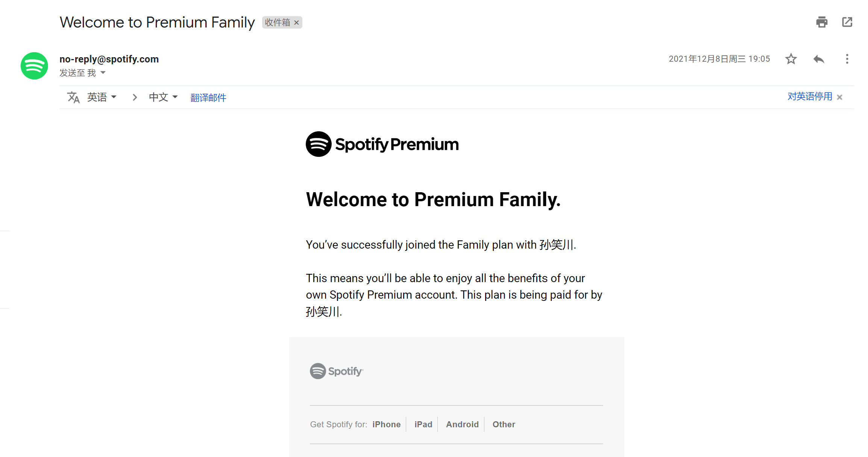
Task: Open the iPhone download link
Action: pos(386,424)
